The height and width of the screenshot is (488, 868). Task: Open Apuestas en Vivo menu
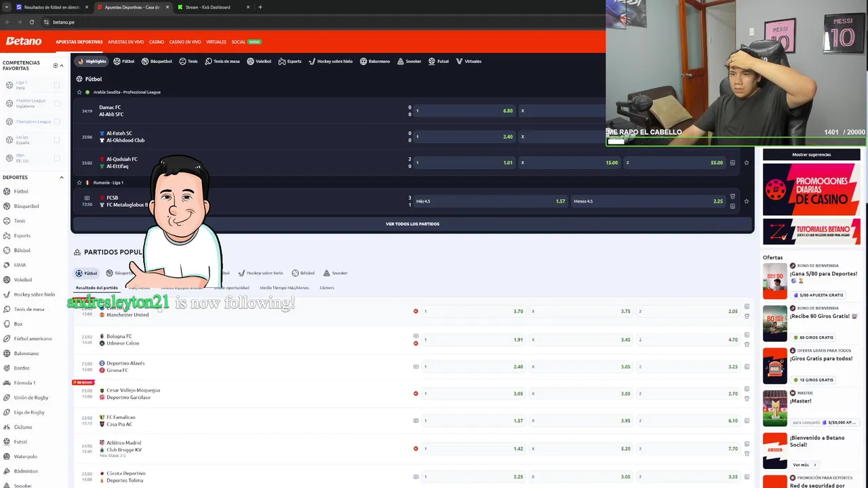[x=125, y=42]
